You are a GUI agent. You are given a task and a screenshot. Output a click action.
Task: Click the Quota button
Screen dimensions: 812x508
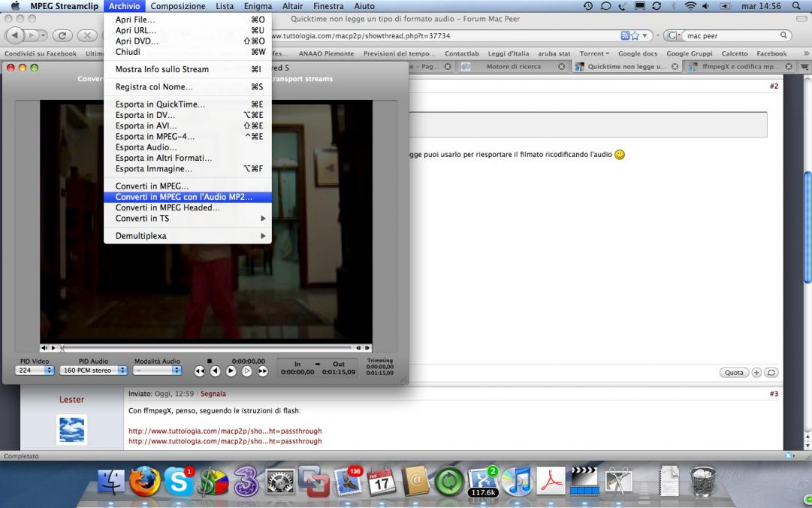734,372
